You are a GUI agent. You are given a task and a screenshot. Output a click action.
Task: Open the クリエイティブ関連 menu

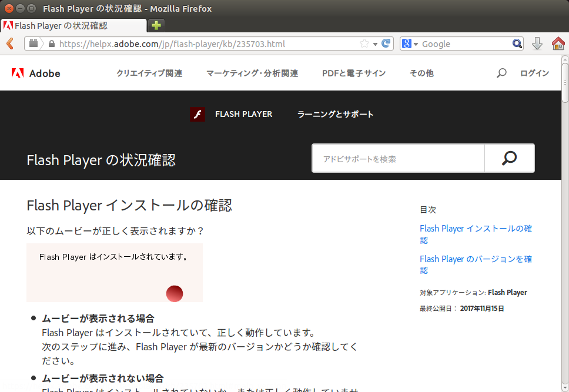[149, 73]
